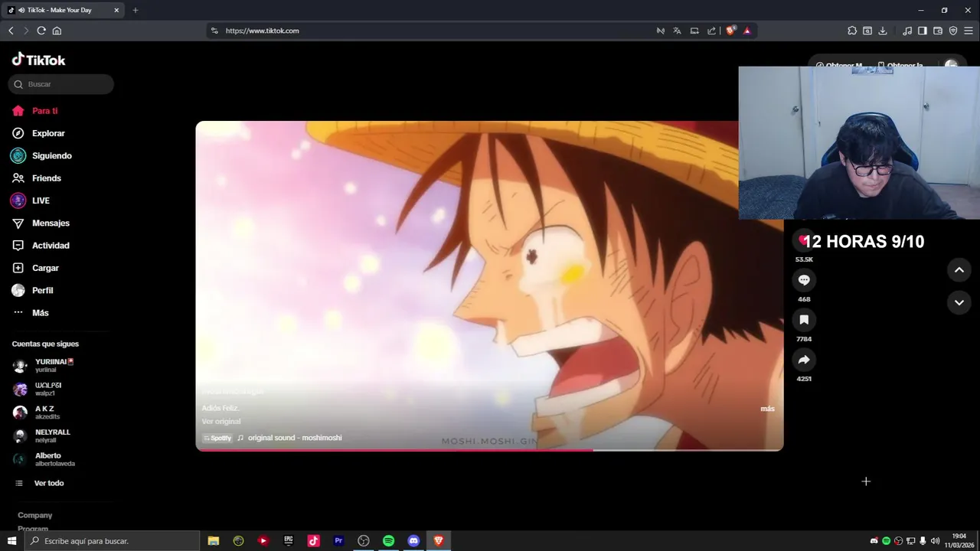This screenshot has height=551, width=980.
Task: Go to the LIVE section
Action: point(31,201)
